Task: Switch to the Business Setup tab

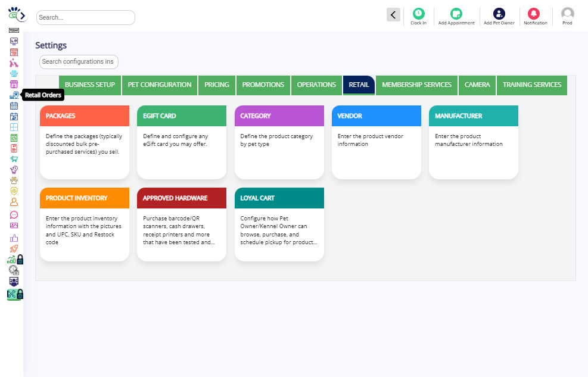Action: [x=90, y=85]
